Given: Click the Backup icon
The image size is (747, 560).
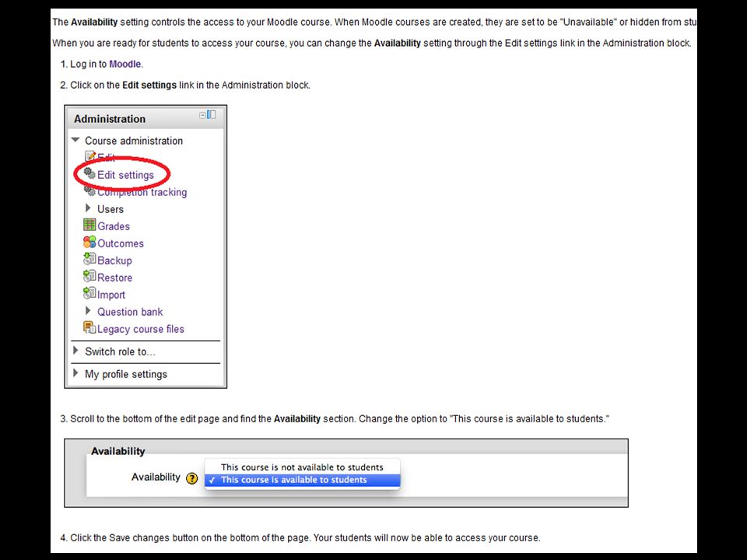Looking at the screenshot, I should coord(89,258).
